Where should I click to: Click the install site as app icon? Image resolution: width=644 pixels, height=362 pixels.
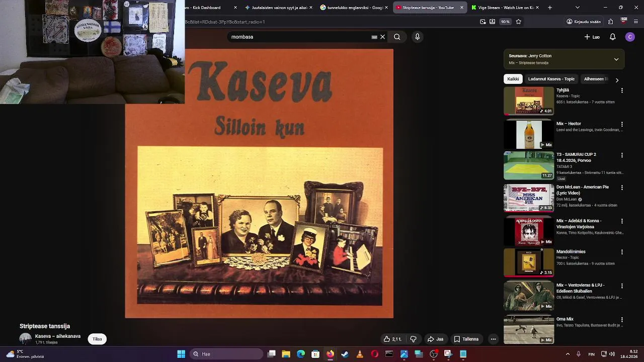coord(492,22)
